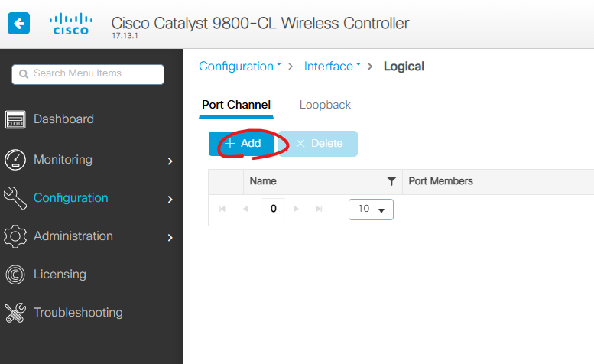Click the version number 17.13.1
The height and width of the screenshot is (364, 594).
coord(125,36)
